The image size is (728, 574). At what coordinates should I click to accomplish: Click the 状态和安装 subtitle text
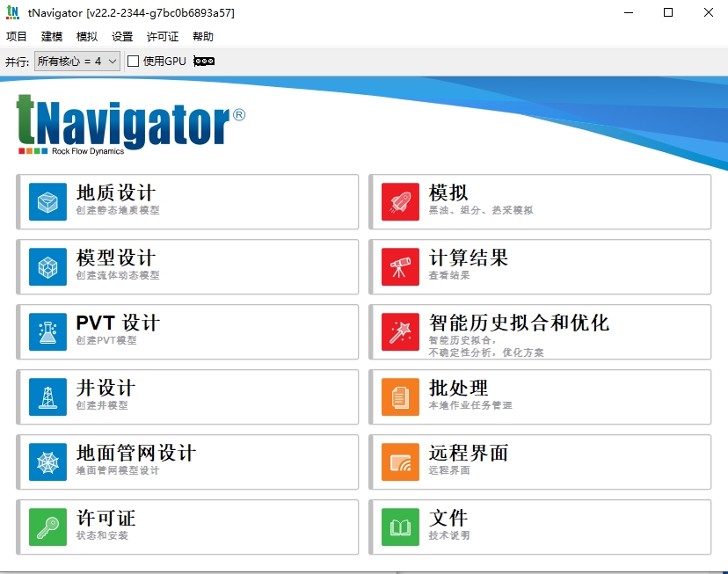point(102,535)
